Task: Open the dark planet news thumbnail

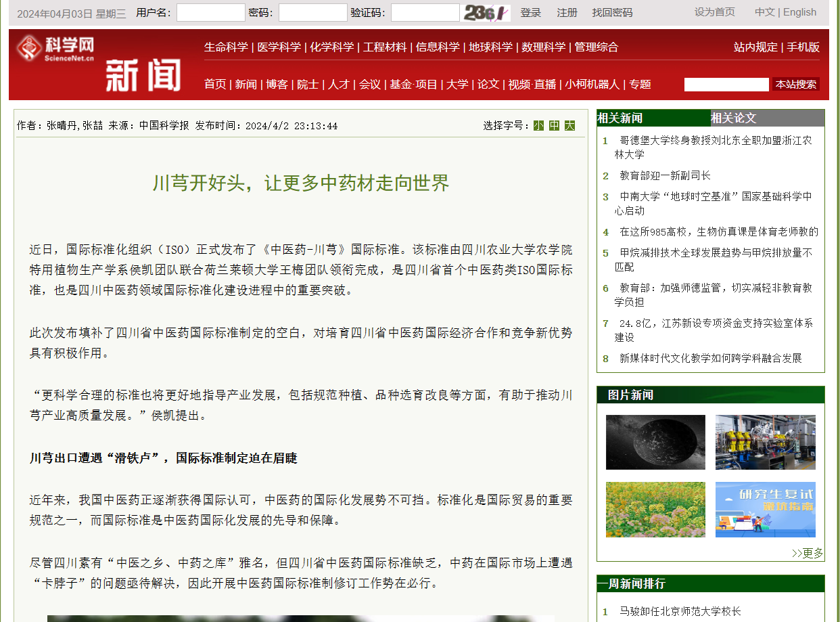Action: (655, 442)
